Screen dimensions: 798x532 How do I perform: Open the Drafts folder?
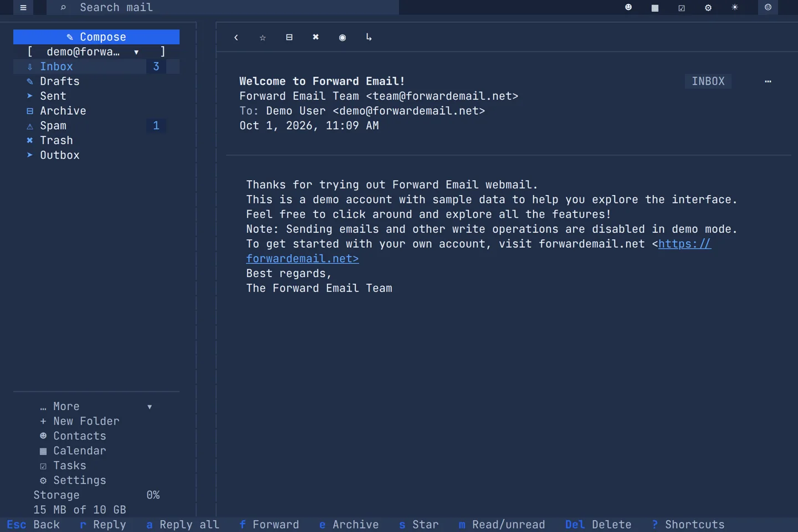[96, 81]
